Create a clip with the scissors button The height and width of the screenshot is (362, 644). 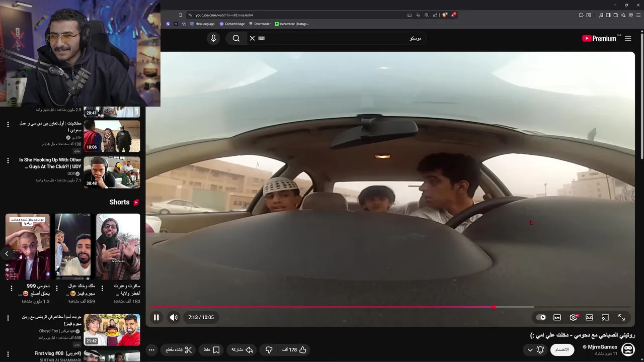tap(179, 349)
